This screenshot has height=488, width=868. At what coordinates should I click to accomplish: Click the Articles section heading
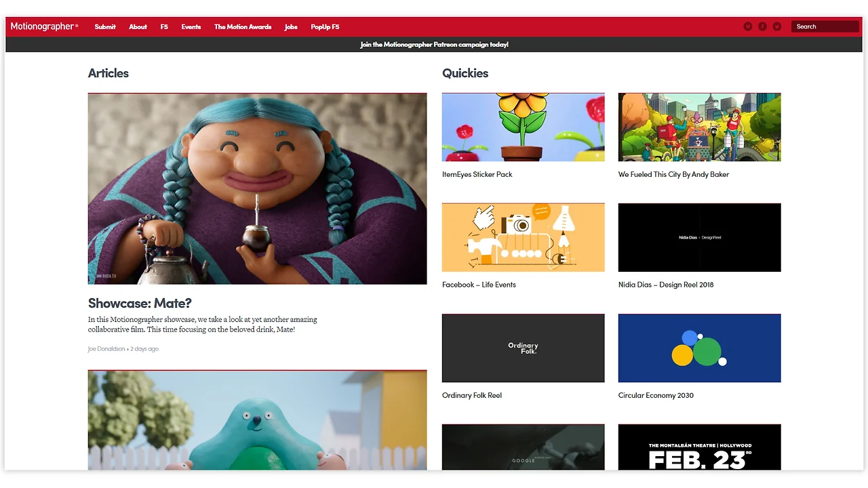tap(108, 73)
